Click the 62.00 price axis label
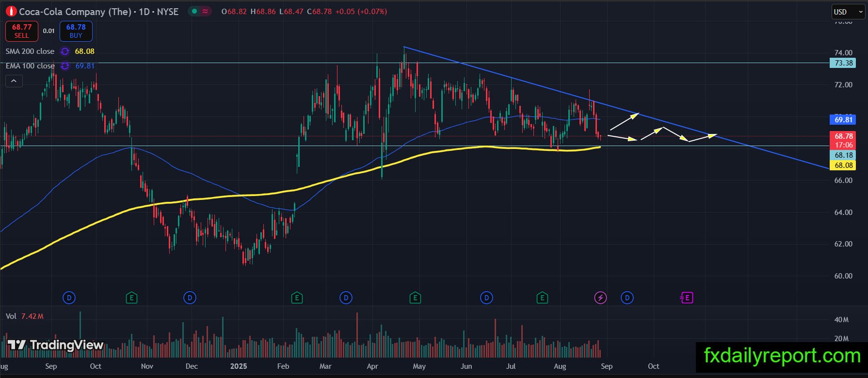 point(843,244)
